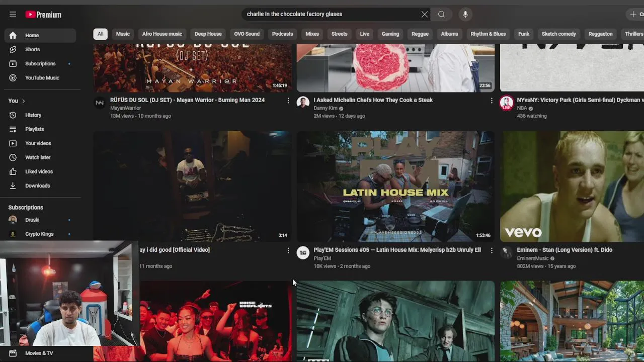Open options menu for Play'EM Sessions video

492,250
